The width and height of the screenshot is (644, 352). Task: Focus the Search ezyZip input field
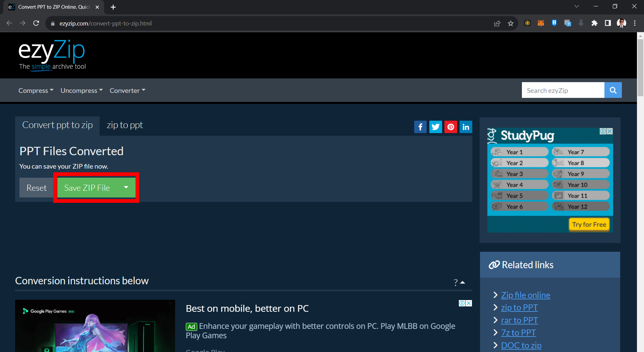(x=563, y=91)
